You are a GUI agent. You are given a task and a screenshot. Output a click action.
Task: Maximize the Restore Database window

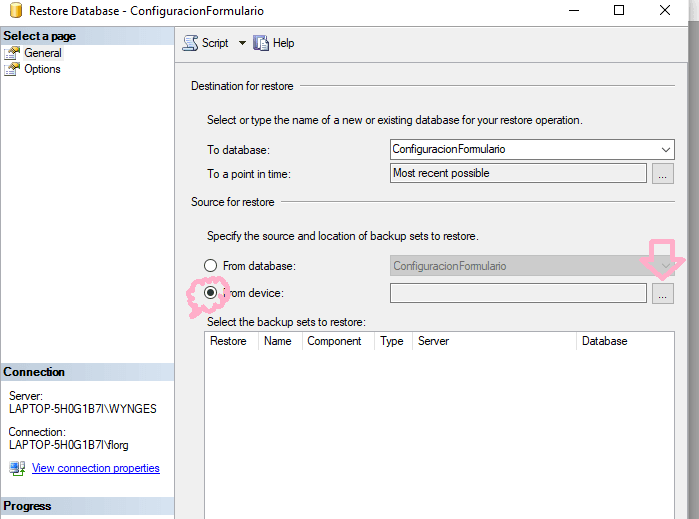[619, 11]
